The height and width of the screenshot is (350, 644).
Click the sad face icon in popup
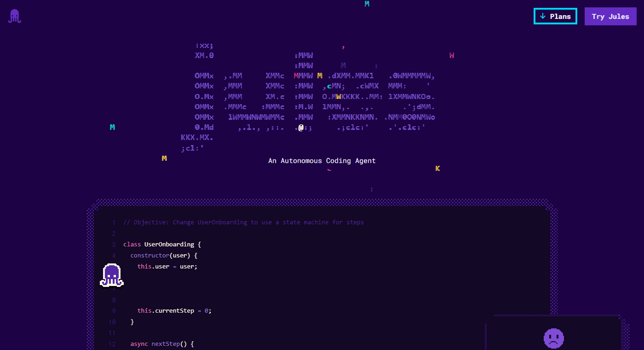554,338
